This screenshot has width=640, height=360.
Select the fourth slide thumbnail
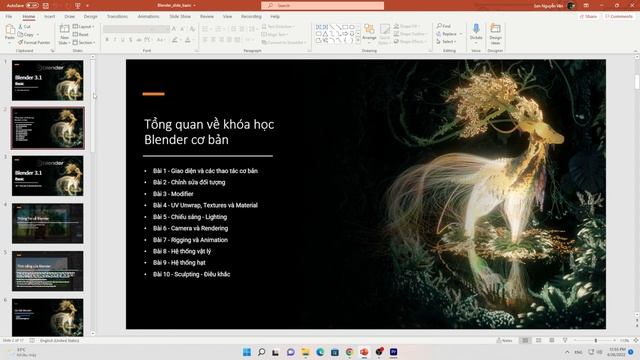48,223
